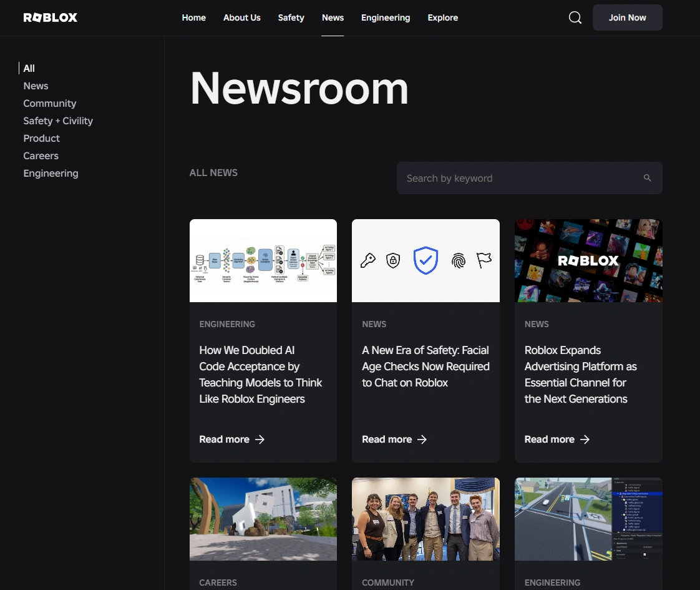Click the arrow beside Read more on AI Code card

click(x=260, y=440)
